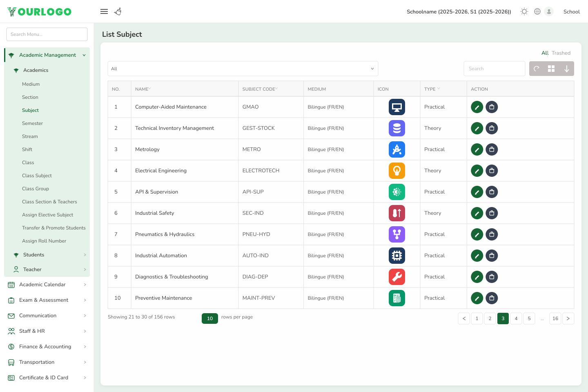Switch theme with the sun icon
The width and height of the screenshot is (588, 392).
pos(524,11)
